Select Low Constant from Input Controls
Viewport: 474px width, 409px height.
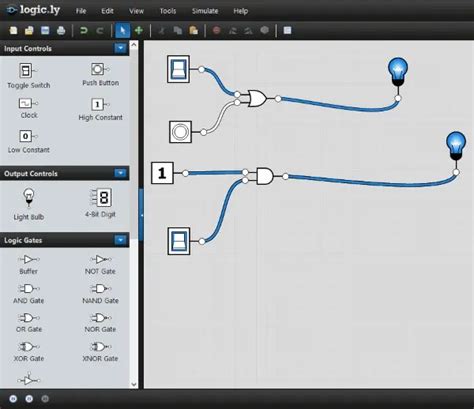(x=29, y=141)
